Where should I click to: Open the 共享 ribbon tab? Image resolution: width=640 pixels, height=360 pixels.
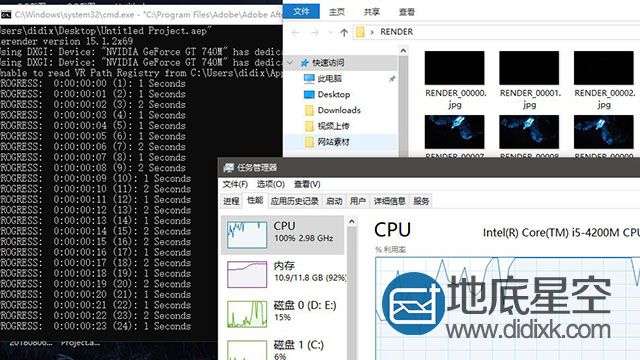371,12
